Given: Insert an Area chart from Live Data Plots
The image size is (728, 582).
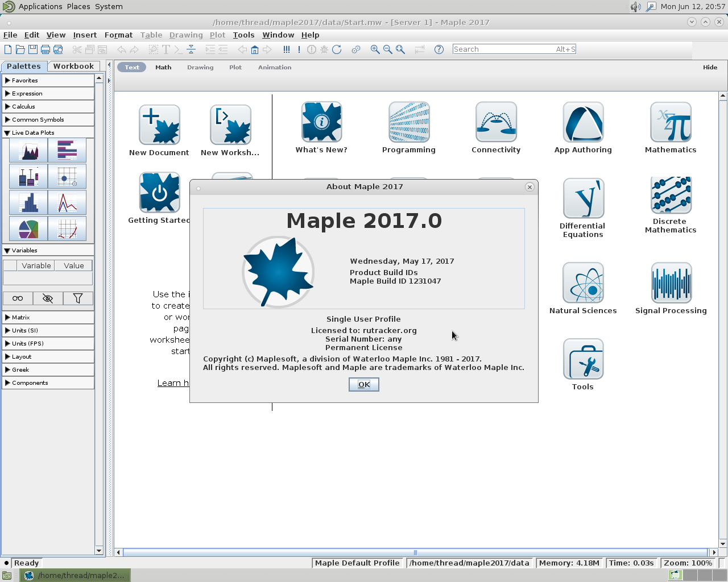Looking at the screenshot, I should (x=28, y=150).
